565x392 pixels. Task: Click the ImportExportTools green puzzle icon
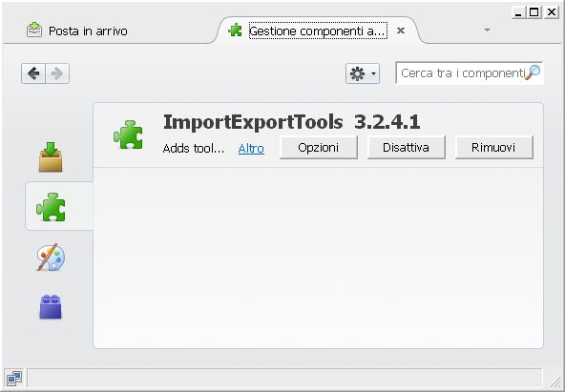[128, 134]
